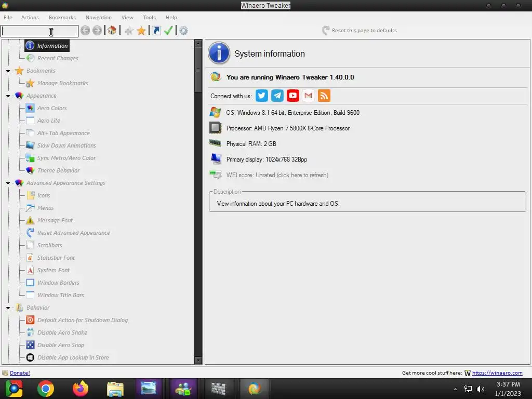
Task: Collapse the Advanced Appearance Settings node
Action: (x=8, y=183)
